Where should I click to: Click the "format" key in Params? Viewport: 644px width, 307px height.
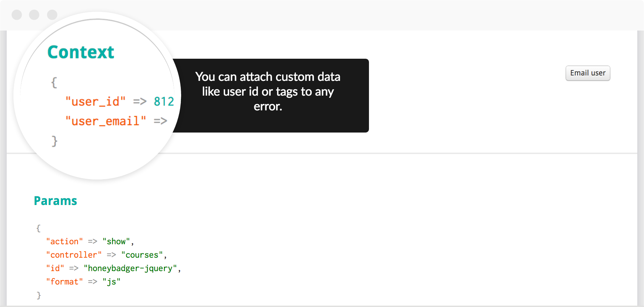pos(64,282)
